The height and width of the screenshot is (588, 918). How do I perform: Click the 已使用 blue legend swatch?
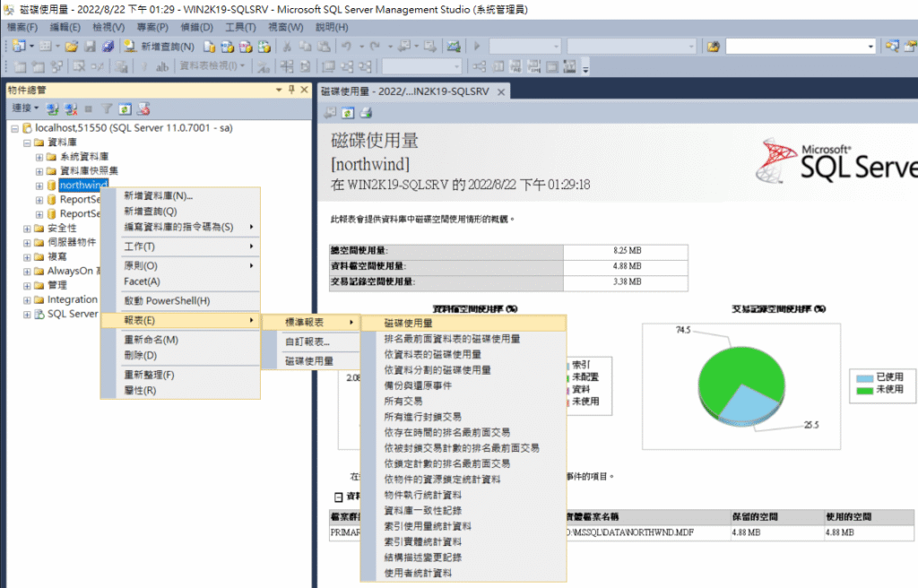click(x=865, y=377)
